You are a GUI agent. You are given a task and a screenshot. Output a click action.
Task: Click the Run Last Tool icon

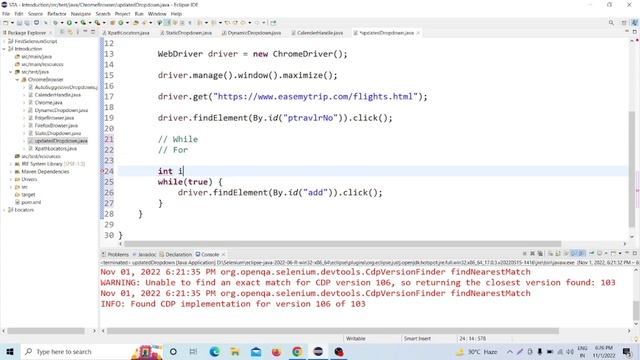98,23
